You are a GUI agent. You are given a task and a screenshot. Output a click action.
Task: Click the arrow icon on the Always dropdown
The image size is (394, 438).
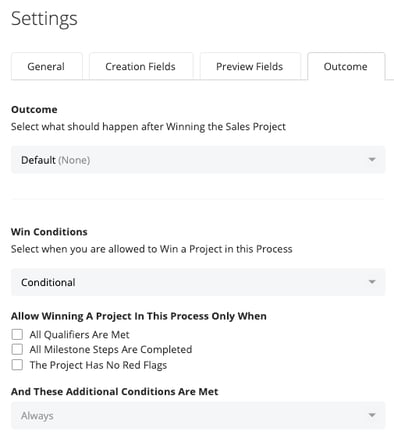click(x=372, y=415)
